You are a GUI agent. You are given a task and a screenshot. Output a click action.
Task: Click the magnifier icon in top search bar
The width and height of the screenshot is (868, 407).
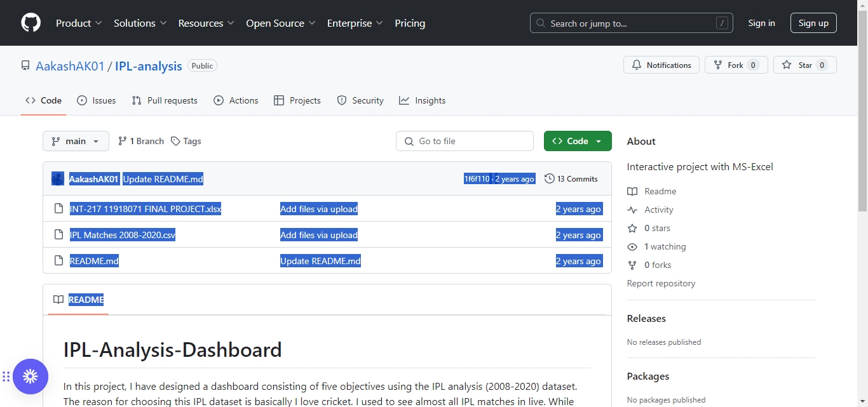click(x=541, y=23)
